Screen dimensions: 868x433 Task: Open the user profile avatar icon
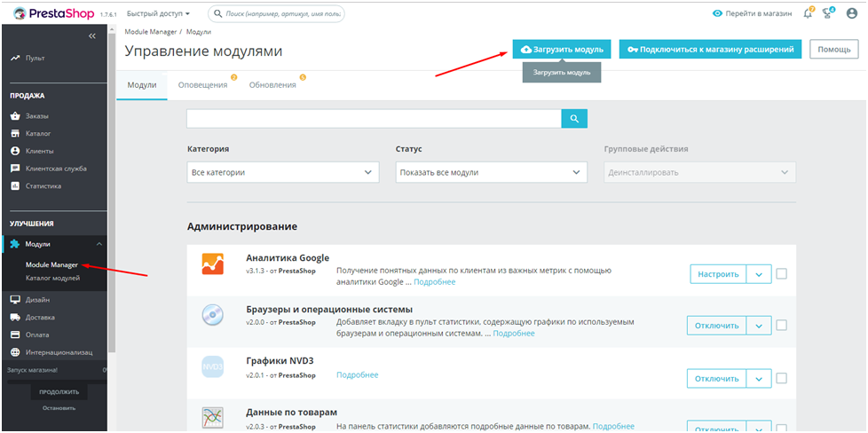852,13
